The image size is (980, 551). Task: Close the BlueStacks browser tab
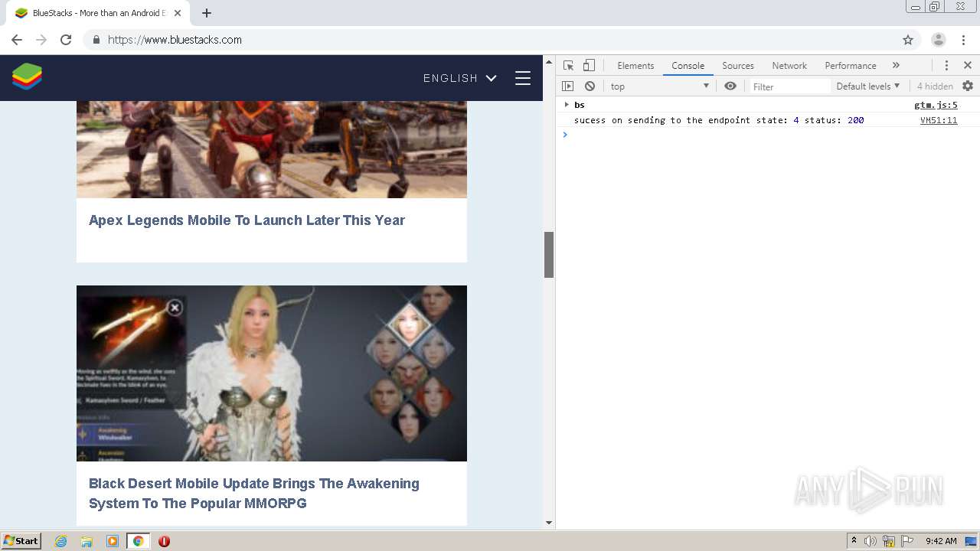[x=178, y=13]
